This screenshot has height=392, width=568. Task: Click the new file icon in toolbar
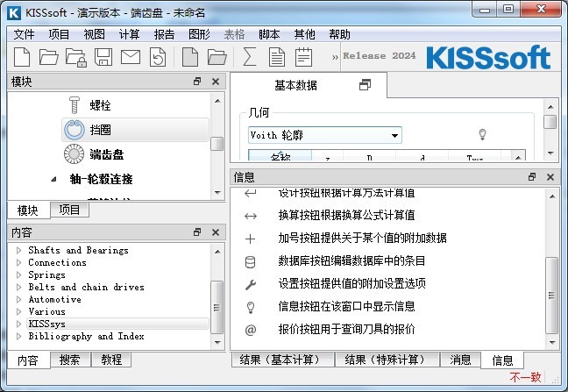(x=22, y=58)
